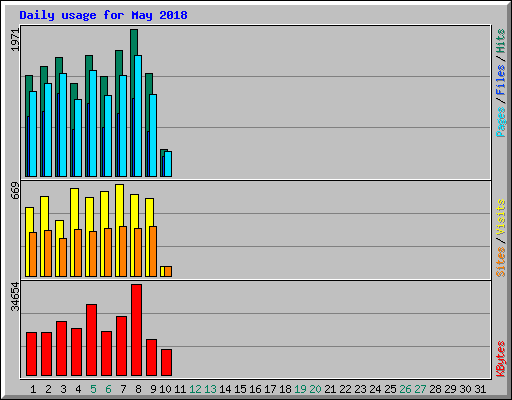Image resolution: width=512 pixels, height=400 pixels.
Task: Click the cyan pages bar for day 1
Action: coord(33,134)
